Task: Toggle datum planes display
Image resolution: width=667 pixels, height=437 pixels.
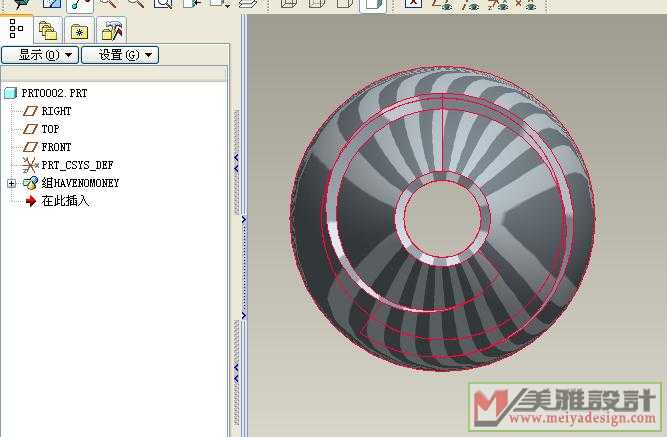Action: pyautogui.click(x=441, y=4)
